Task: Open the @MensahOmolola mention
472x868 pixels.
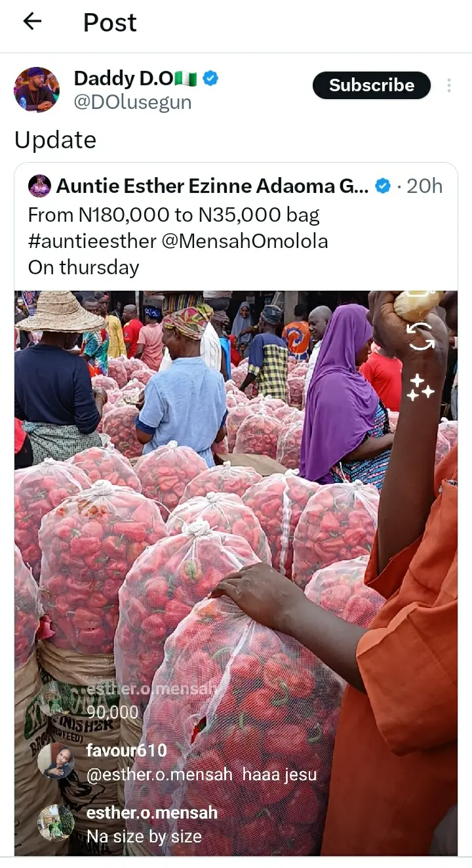Action: click(245, 241)
